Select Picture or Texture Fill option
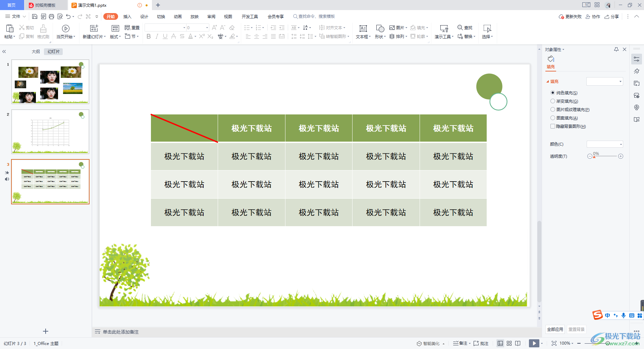The height and width of the screenshot is (349, 644). click(552, 109)
